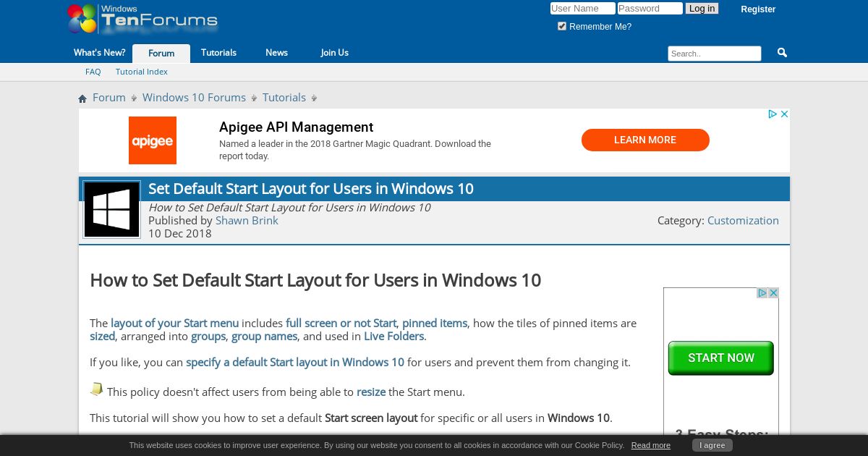This screenshot has height=456, width=868.
Task: Open Shawn Brink author profile
Action: 247,221
